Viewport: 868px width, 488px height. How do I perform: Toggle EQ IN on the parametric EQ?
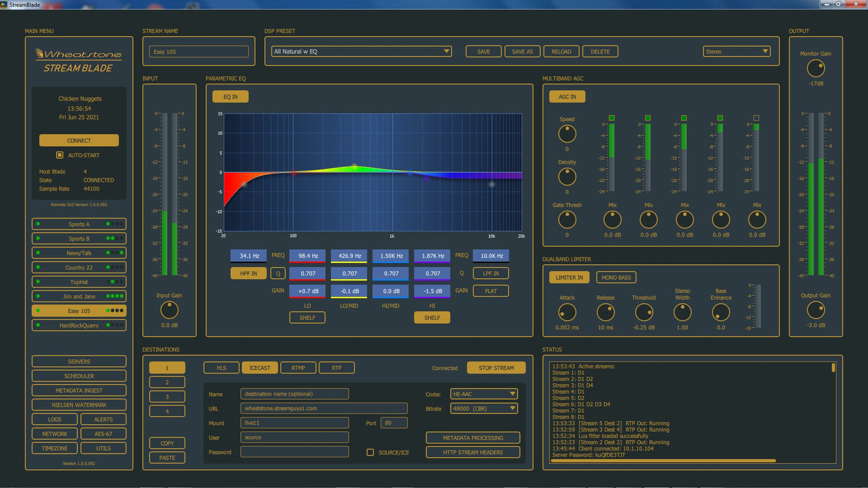click(230, 96)
